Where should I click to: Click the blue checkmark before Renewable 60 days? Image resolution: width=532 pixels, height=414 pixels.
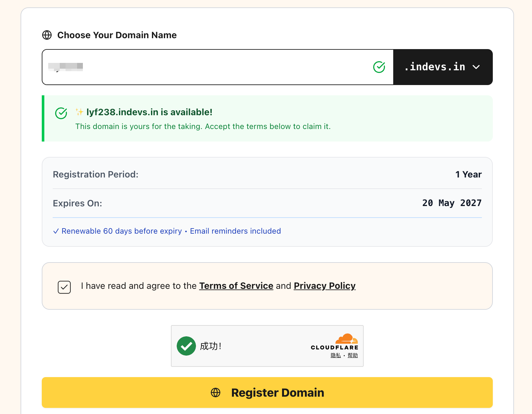(x=56, y=231)
